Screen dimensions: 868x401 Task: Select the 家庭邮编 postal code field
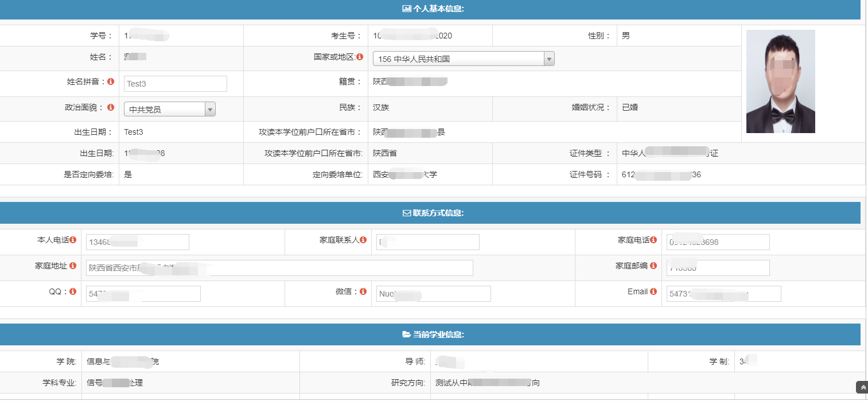tap(718, 268)
